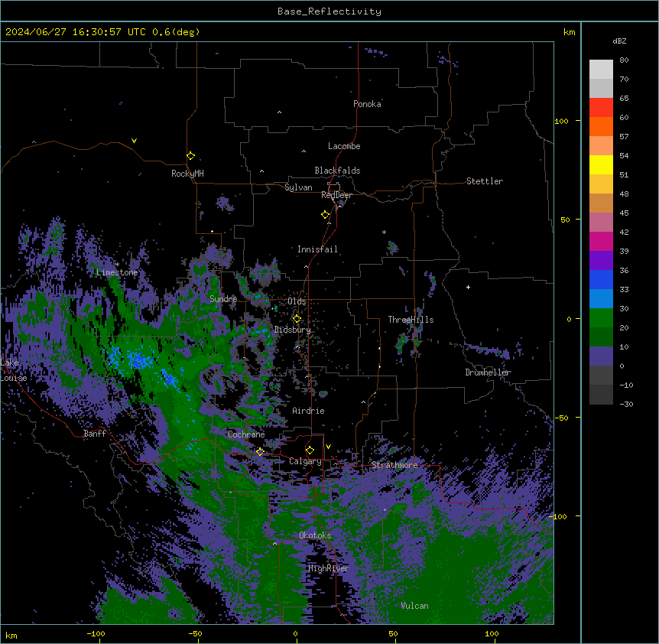Click the Sundre city label

pyautogui.click(x=223, y=299)
